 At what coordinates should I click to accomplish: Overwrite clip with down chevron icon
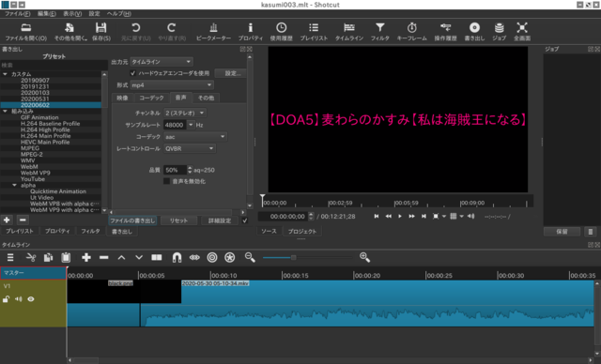(x=139, y=258)
